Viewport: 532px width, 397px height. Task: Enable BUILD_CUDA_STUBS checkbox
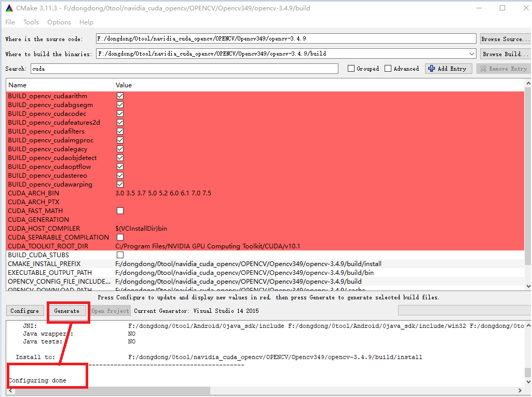120,255
